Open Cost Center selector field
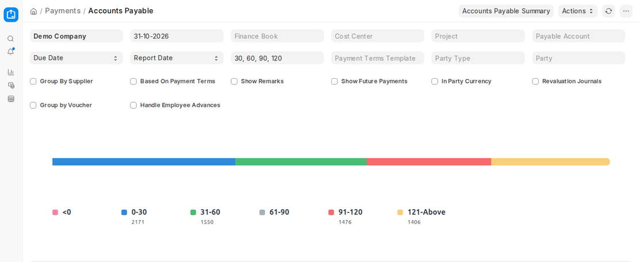This screenshot has width=644, height=262. (x=377, y=36)
